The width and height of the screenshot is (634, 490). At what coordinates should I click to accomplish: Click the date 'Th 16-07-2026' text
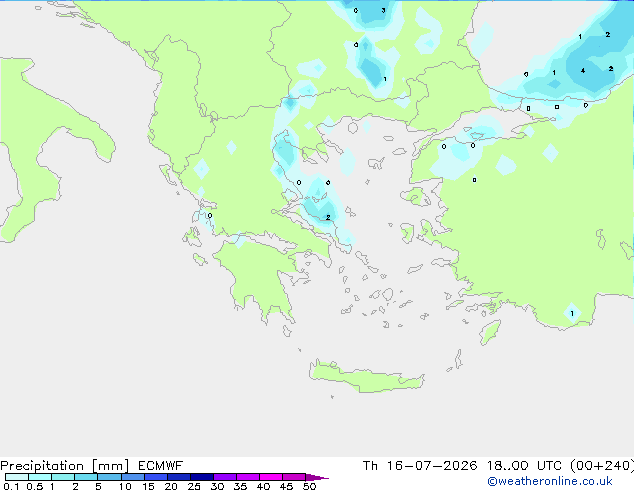tap(420, 466)
